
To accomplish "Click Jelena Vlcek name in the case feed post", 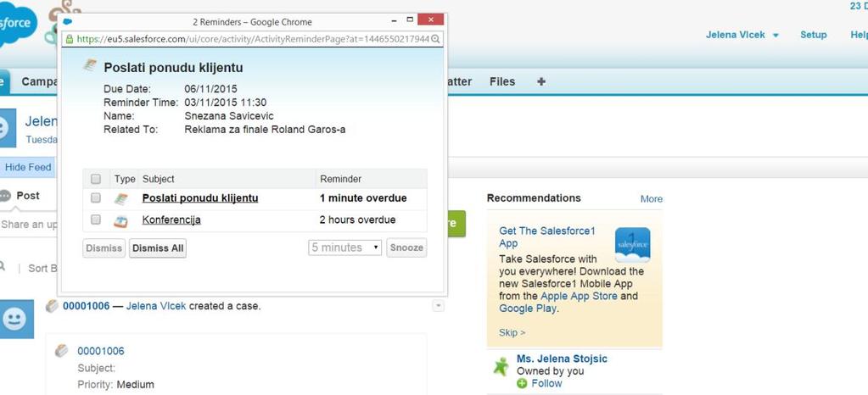I will (156, 306).
